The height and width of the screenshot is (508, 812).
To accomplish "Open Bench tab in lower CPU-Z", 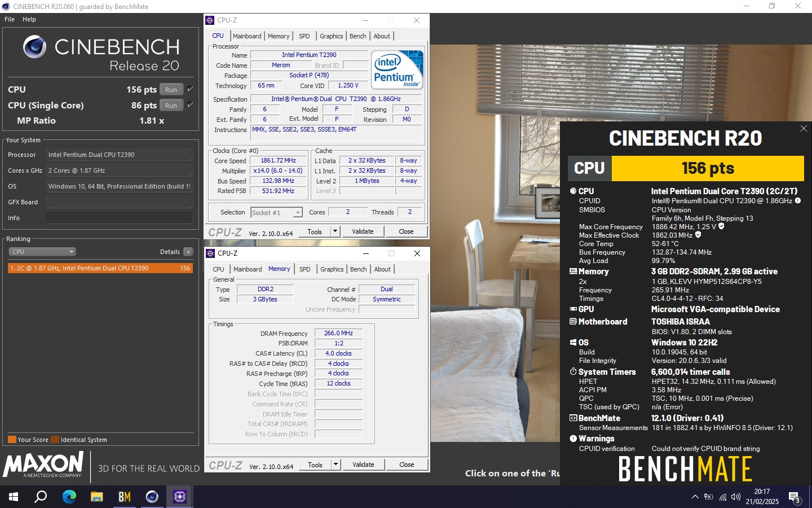I will pyautogui.click(x=359, y=269).
